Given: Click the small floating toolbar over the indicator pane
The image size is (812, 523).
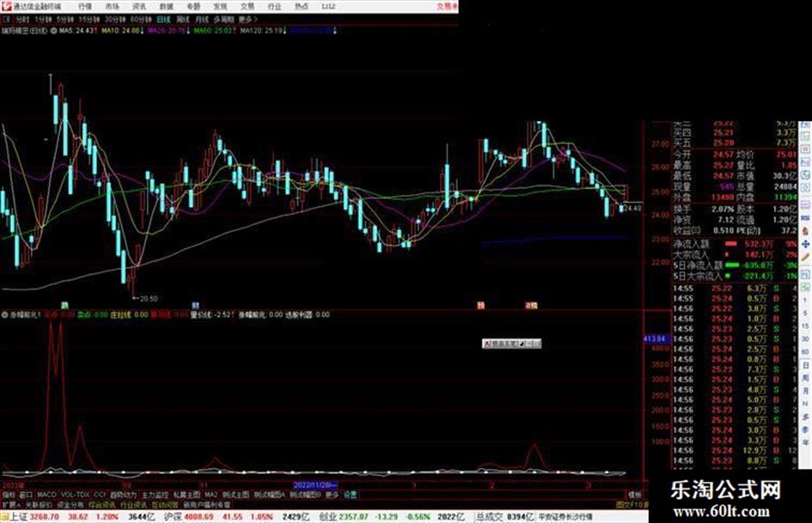Looking at the screenshot, I should pyautogui.click(x=511, y=344).
